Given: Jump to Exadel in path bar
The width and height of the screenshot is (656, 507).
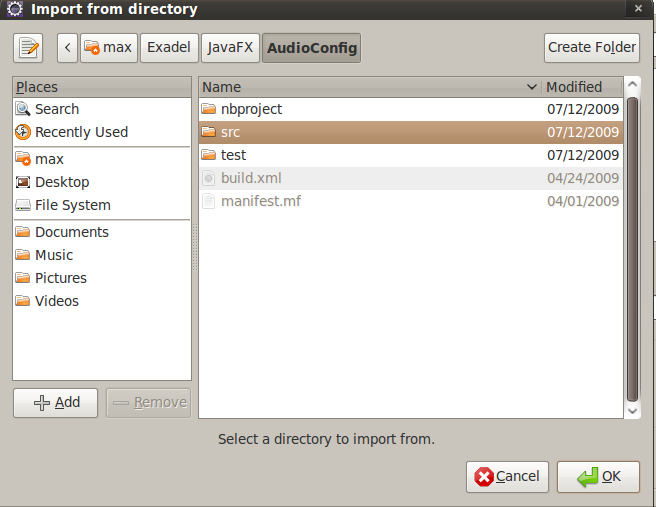Looking at the screenshot, I should (x=169, y=47).
